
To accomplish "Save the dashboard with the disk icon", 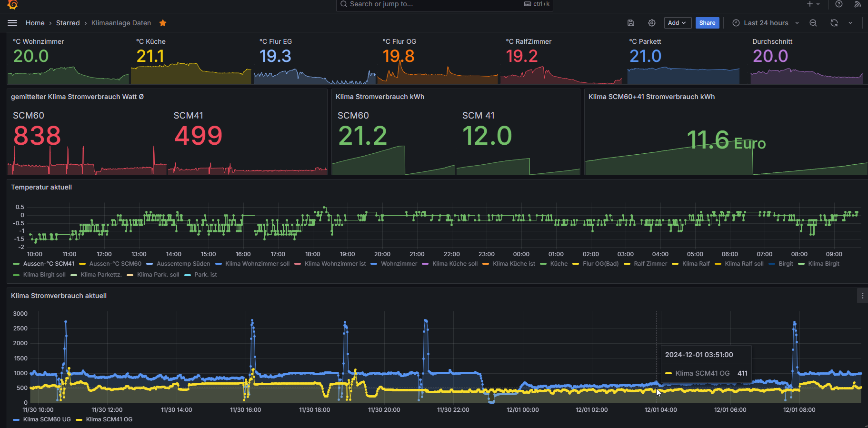I will click(x=631, y=23).
